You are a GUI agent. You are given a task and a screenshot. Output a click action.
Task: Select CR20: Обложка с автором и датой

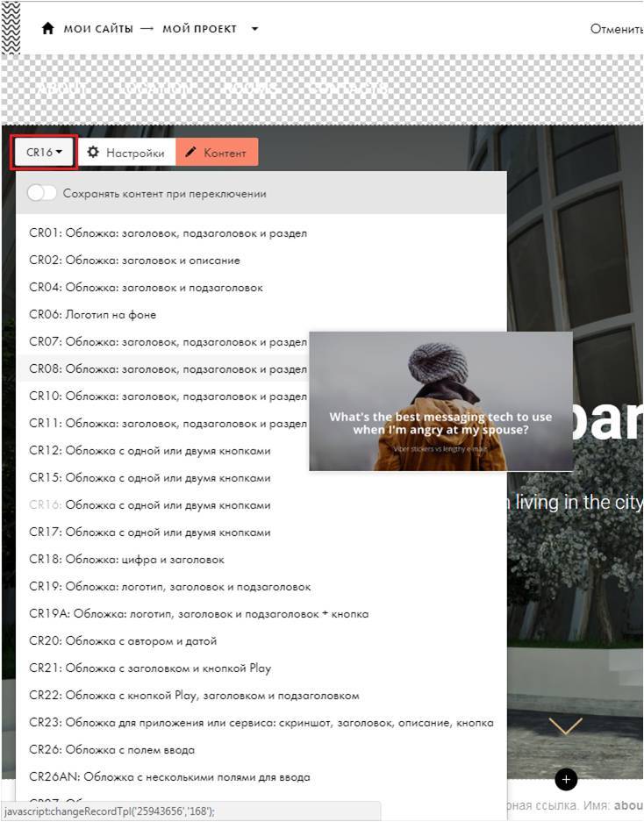[x=123, y=641]
